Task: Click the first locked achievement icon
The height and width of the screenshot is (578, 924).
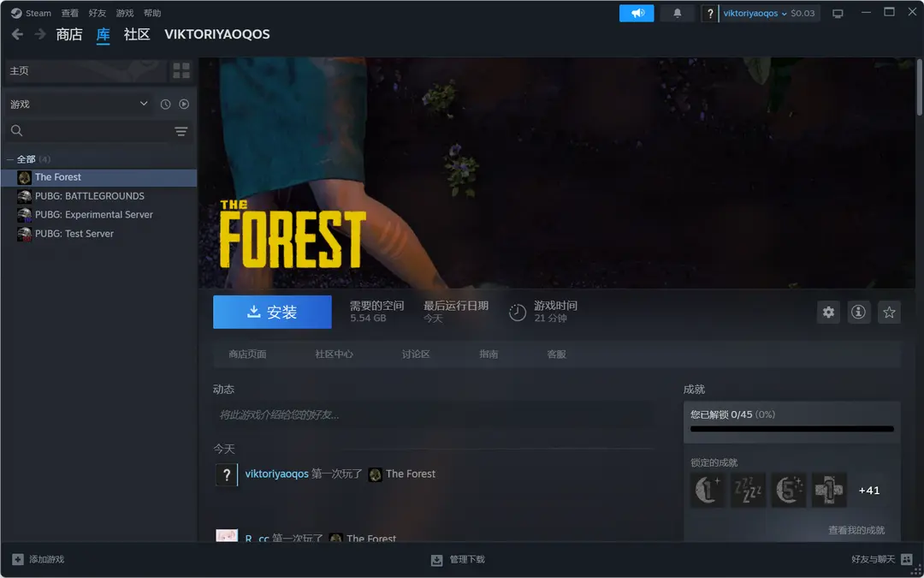Action: [x=708, y=490]
